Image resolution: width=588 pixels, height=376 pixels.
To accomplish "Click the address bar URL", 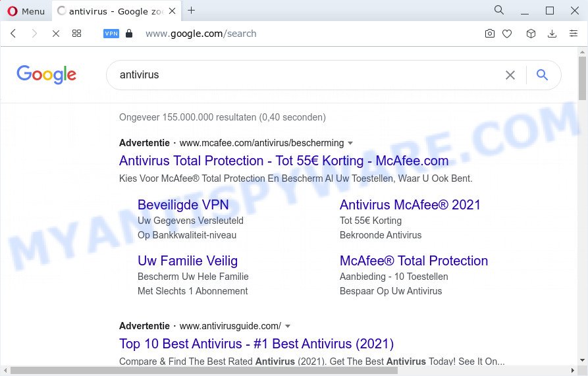I will tap(201, 34).
